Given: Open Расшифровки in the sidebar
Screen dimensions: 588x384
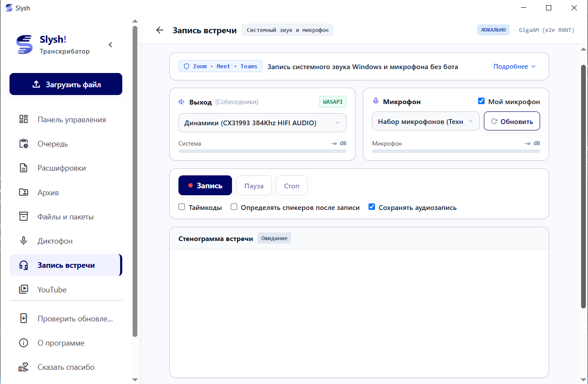Looking at the screenshot, I should pyautogui.click(x=66, y=168).
